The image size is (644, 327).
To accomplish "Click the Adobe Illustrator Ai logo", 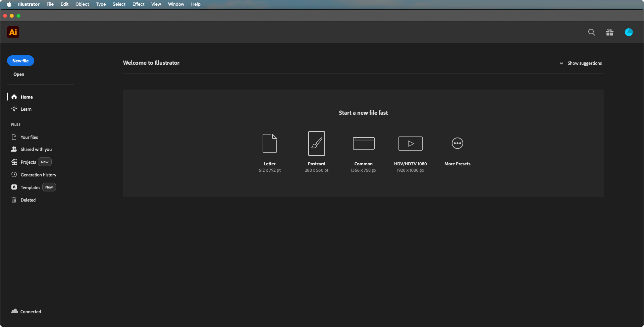I will coord(13,32).
